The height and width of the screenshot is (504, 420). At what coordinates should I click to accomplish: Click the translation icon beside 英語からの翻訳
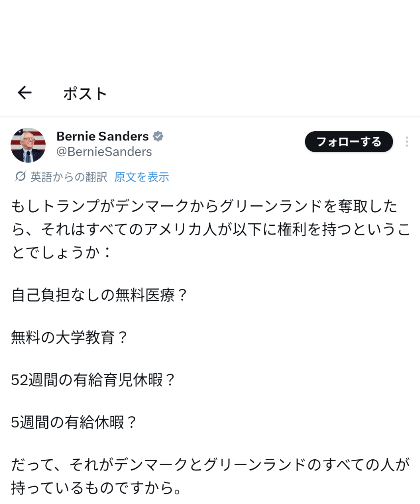[x=20, y=176]
